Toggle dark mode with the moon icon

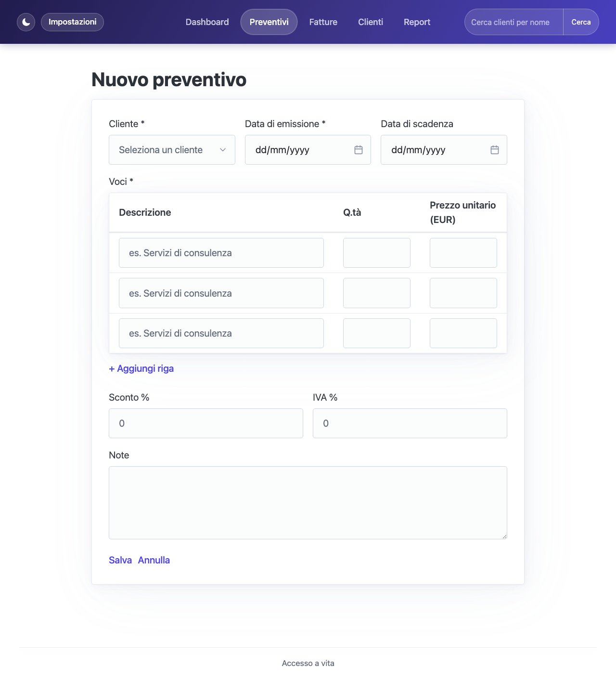[x=26, y=22]
